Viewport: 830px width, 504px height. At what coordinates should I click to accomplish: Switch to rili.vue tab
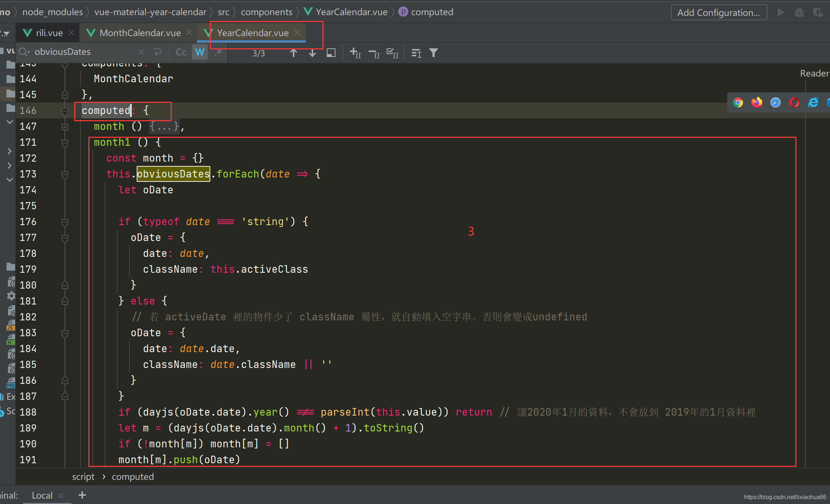[x=49, y=33]
